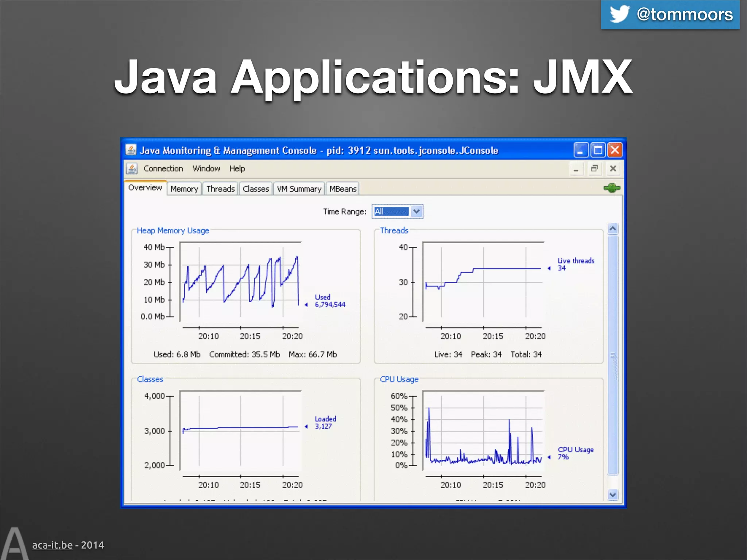
Task: Switch to the Threads tab
Action: (220, 189)
